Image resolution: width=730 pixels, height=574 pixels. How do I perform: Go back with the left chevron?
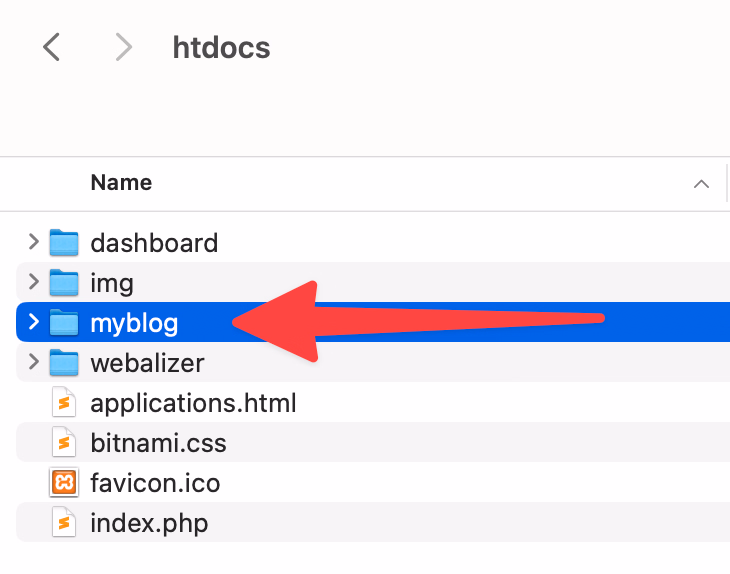[52, 46]
